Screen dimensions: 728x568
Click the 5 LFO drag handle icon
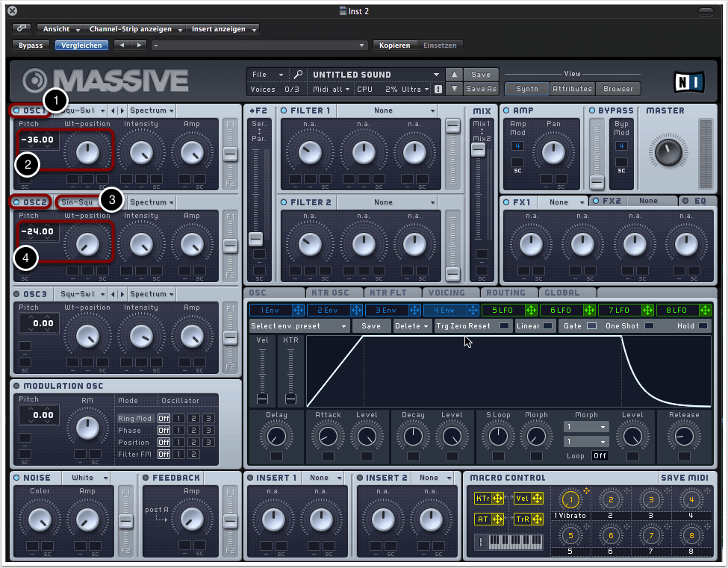[532, 310]
